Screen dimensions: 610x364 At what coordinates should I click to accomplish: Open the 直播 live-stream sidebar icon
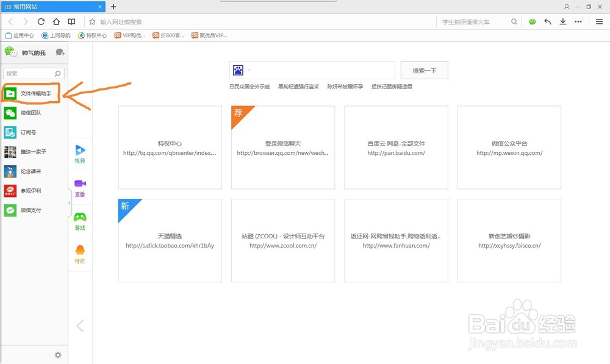tap(80, 188)
